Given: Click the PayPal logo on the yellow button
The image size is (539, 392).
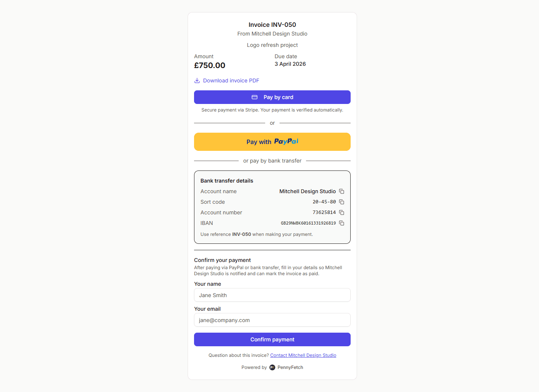Looking at the screenshot, I should [286, 141].
